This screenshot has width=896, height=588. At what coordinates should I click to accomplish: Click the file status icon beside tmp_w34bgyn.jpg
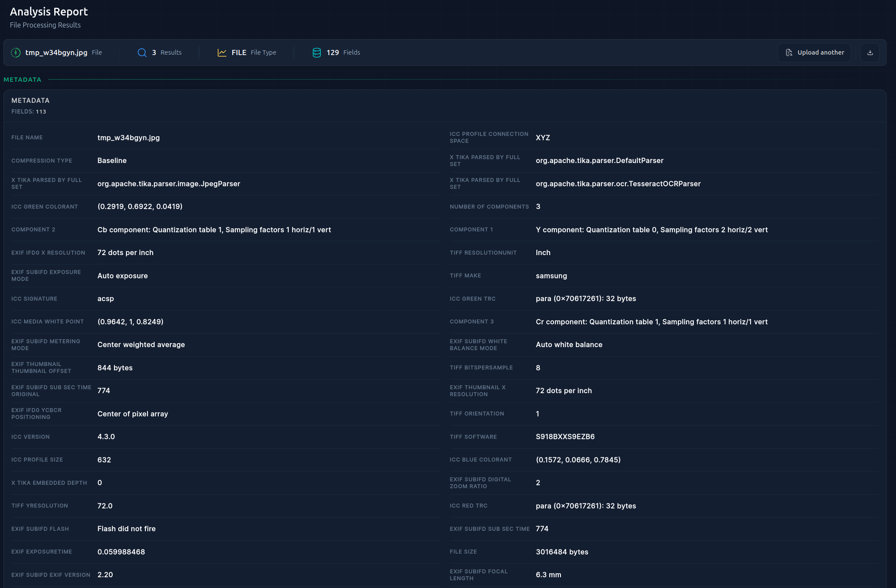[15, 52]
